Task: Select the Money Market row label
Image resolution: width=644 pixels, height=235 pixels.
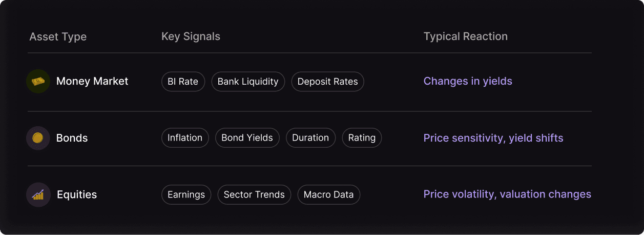Action: click(x=92, y=81)
